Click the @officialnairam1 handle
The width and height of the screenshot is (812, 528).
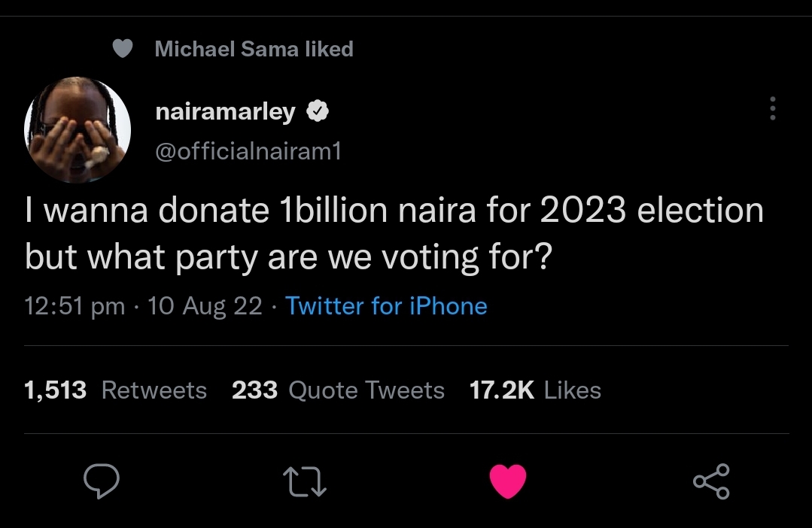point(248,151)
